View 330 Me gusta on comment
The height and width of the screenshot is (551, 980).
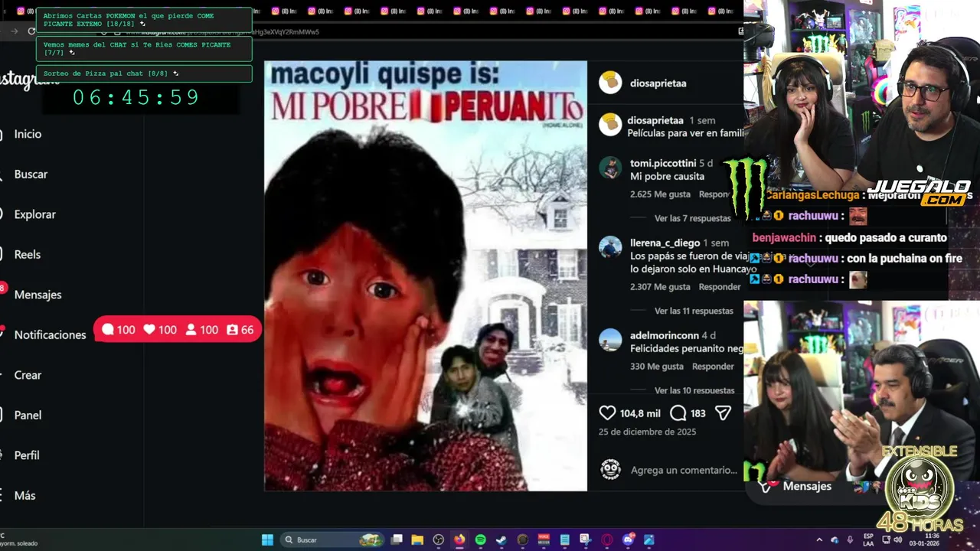click(x=657, y=367)
